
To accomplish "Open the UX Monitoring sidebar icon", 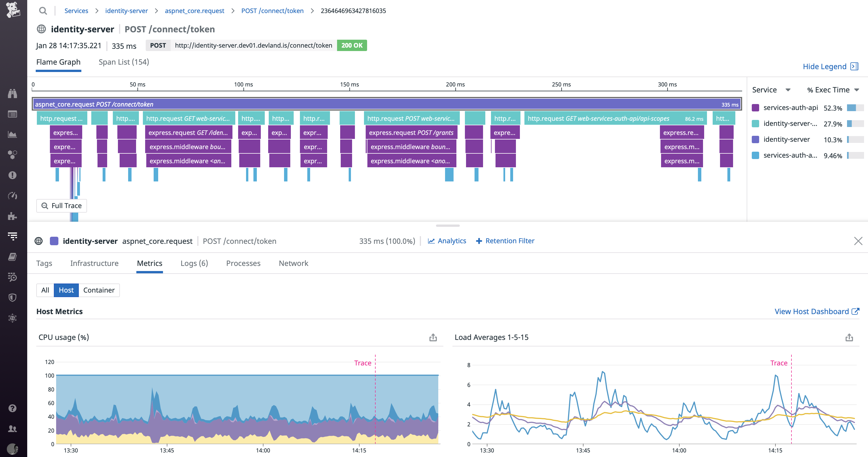I will 12,318.
